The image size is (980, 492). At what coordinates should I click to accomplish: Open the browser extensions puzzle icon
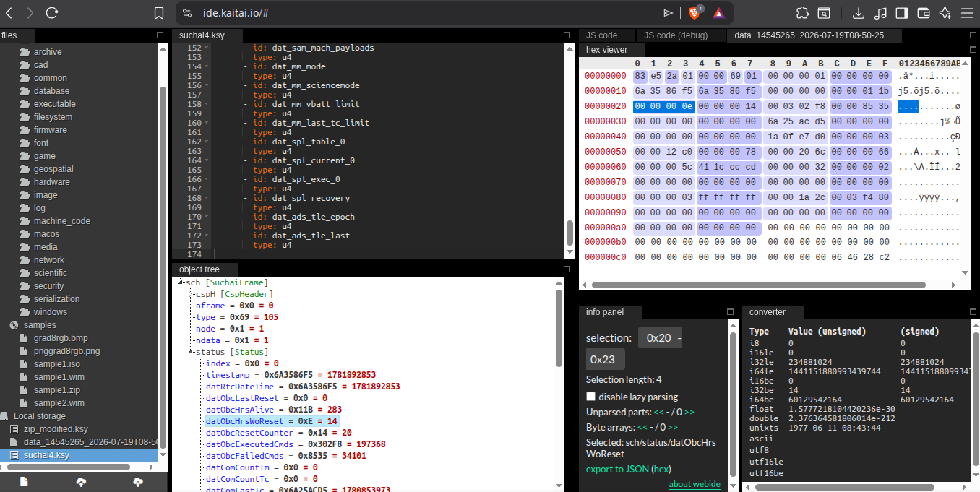(x=802, y=13)
